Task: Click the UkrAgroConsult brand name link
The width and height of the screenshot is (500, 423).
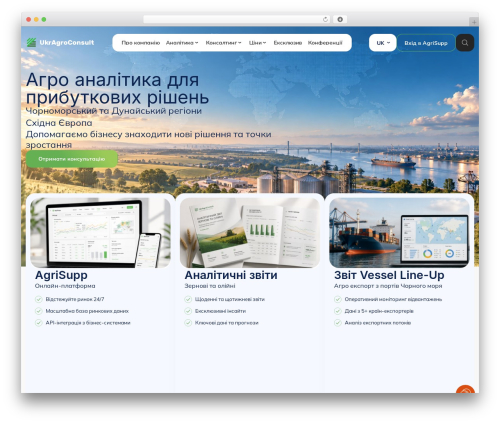Action: [x=67, y=43]
